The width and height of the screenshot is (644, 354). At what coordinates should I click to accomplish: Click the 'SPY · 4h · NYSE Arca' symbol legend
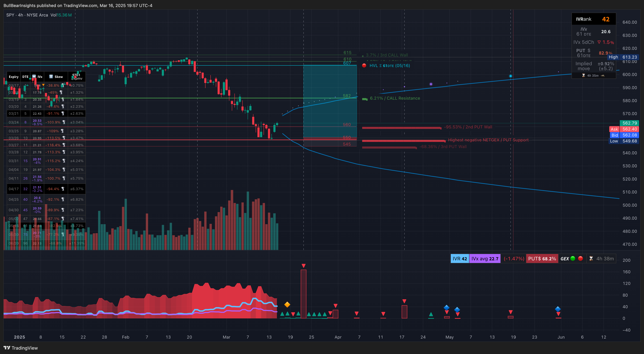(27, 15)
